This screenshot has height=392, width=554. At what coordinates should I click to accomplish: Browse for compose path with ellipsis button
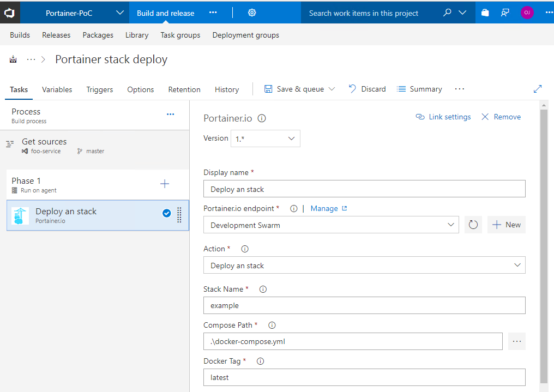(516, 341)
